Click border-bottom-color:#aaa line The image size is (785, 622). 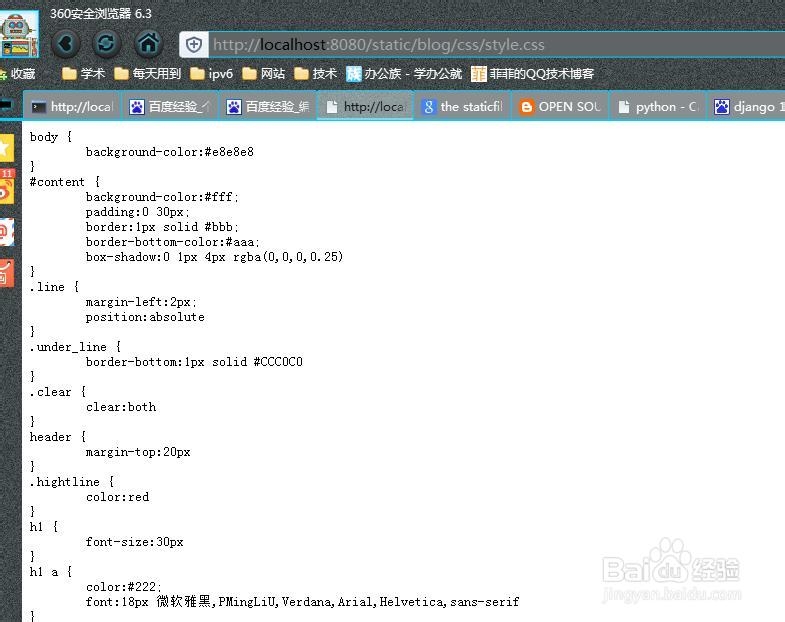173,242
